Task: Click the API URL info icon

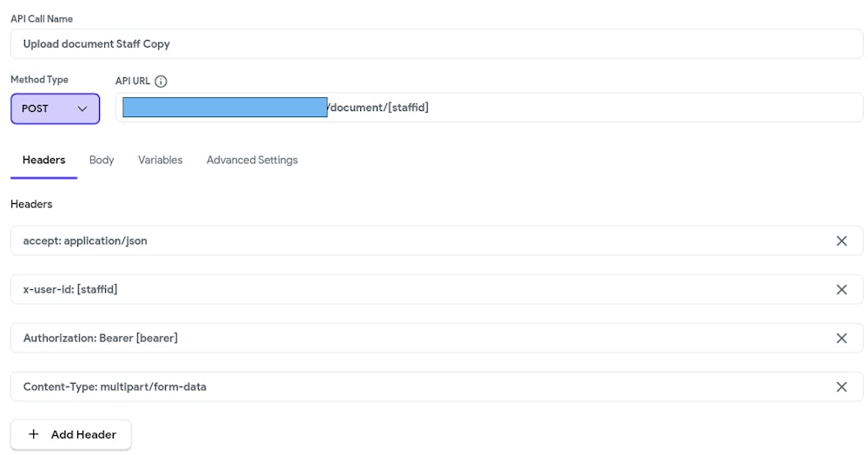Action: [x=161, y=82]
